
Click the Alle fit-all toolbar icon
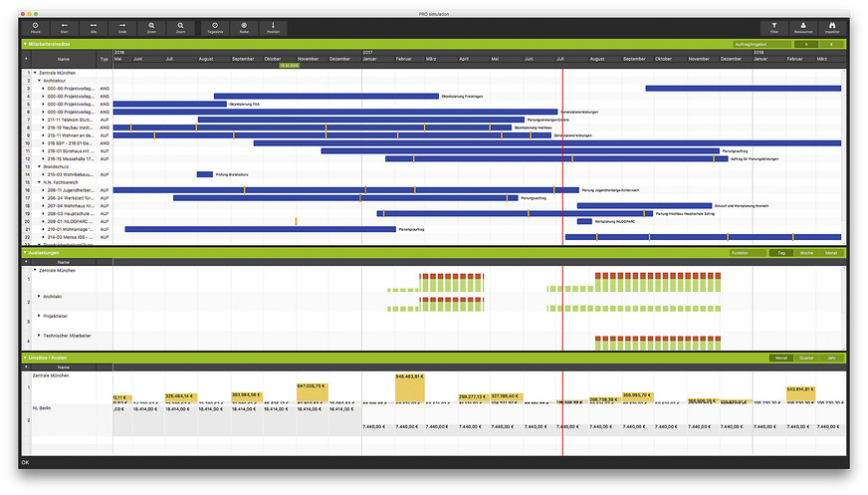(94, 28)
